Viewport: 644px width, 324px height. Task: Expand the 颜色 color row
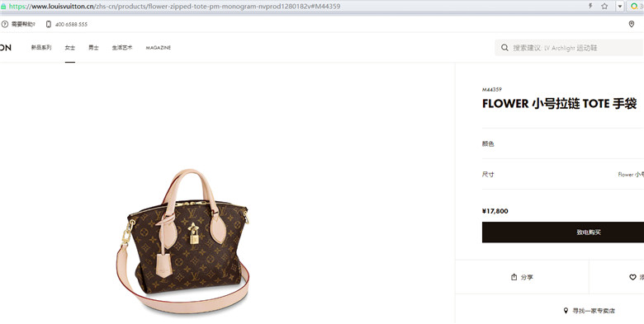[563, 143]
